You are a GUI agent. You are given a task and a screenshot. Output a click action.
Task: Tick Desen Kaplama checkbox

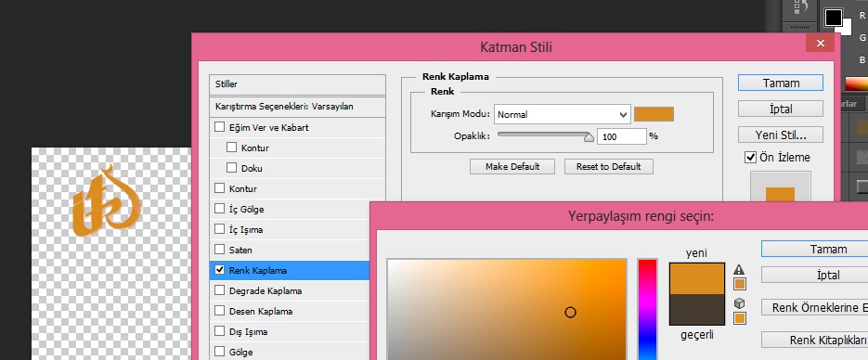coord(220,312)
